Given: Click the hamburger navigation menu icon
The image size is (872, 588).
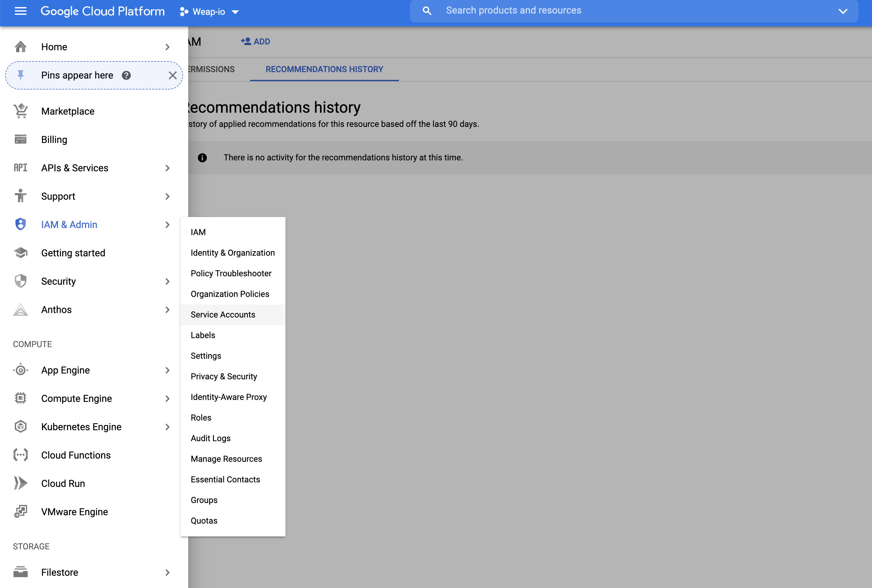Looking at the screenshot, I should pyautogui.click(x=20, y=11).
